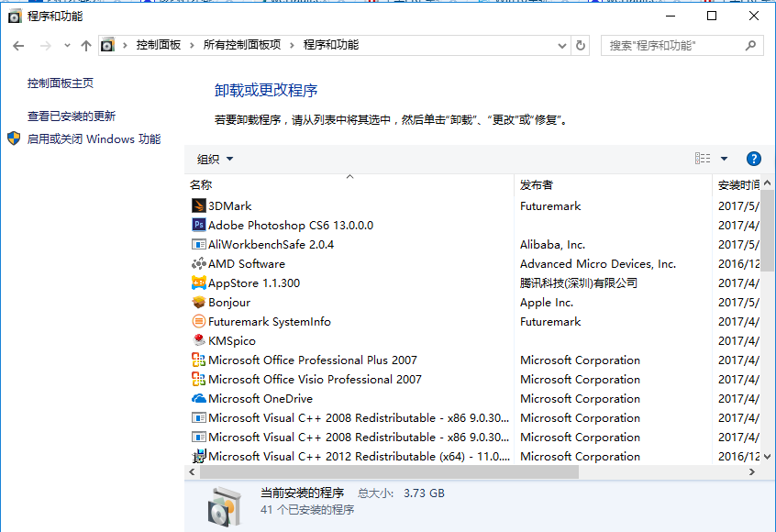Select the KMSpico icon
Screen dimensions: 776x532
point(198,340)
